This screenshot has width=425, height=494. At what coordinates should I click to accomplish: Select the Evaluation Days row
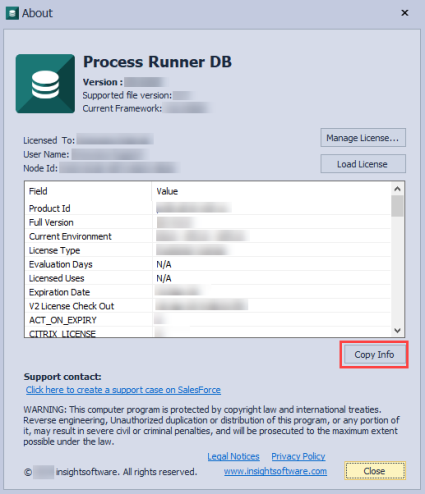(207, 264)
